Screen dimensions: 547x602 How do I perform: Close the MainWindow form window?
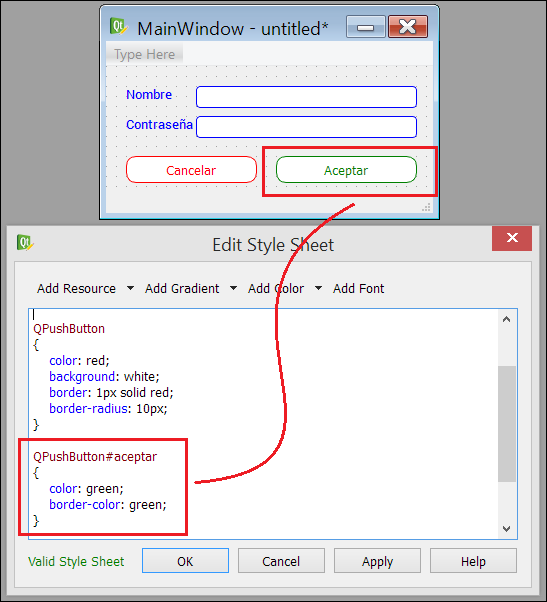(408, 27)
